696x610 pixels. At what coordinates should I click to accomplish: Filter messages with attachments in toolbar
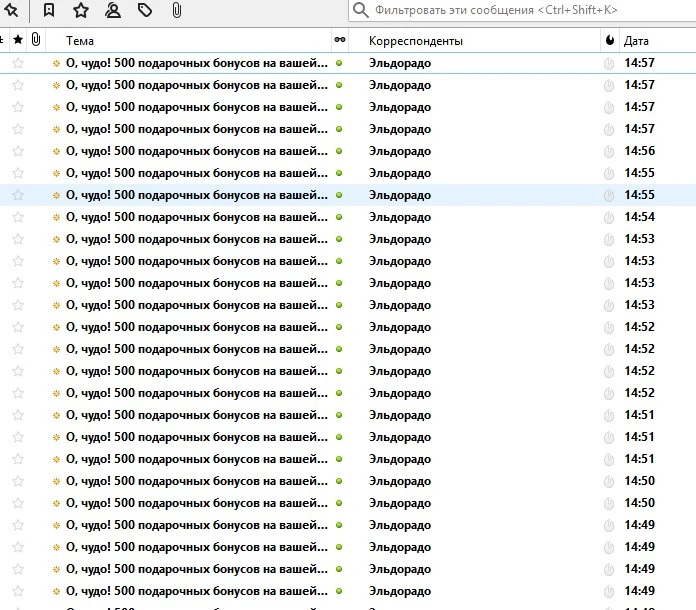(177, 10)
